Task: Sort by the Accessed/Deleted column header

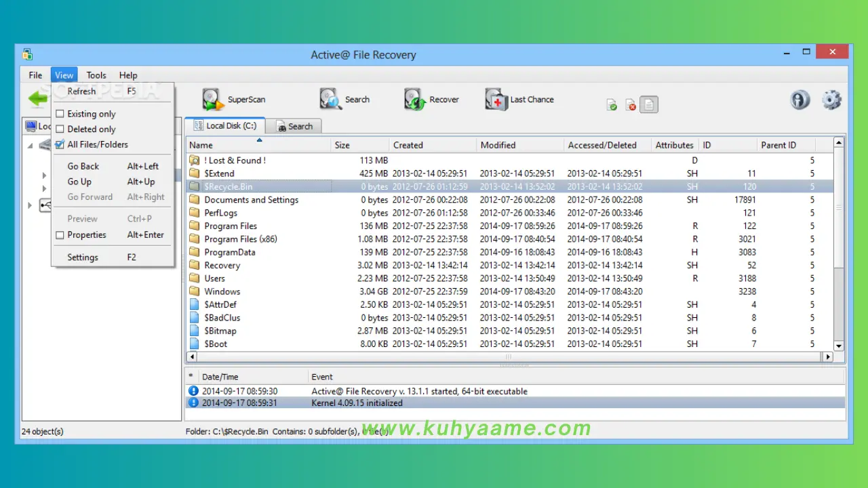Action: point(608,145)
